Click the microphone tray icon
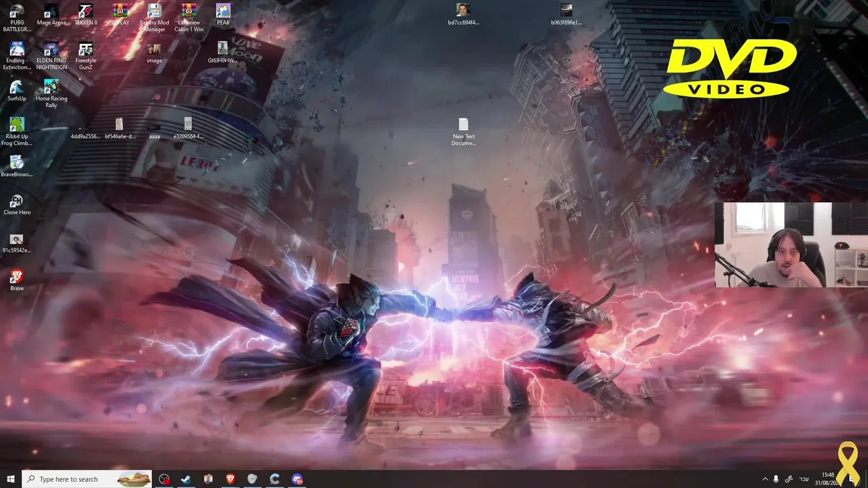868x488 pixels. click(x=776, y=479)
